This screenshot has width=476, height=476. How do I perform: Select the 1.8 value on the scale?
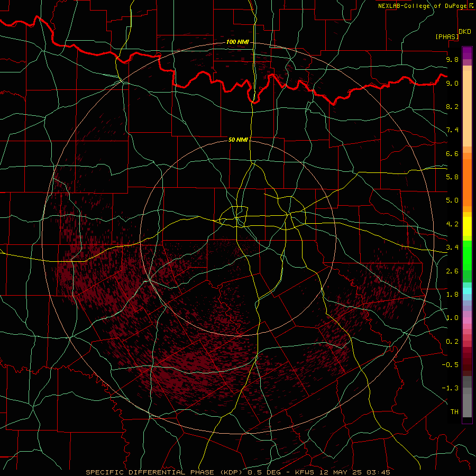(452, 295)
